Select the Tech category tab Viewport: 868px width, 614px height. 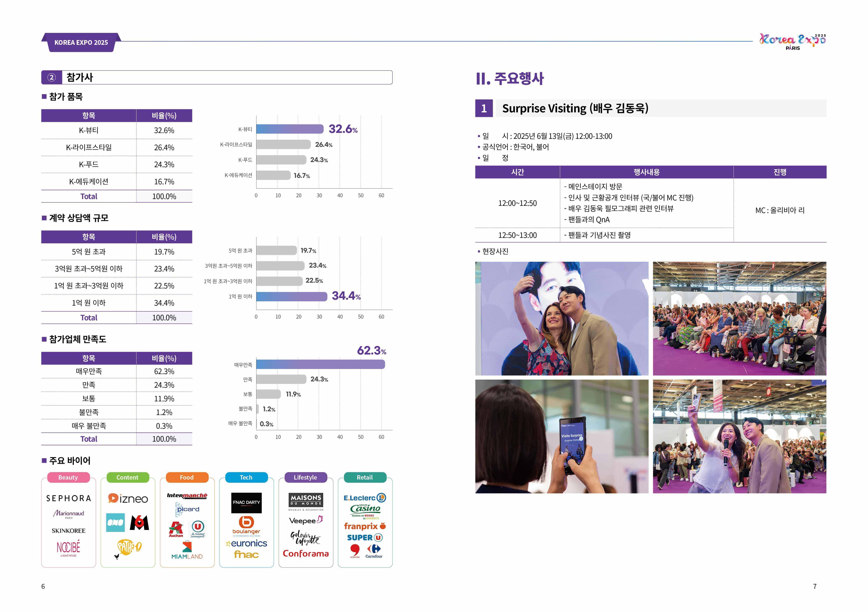246,477
